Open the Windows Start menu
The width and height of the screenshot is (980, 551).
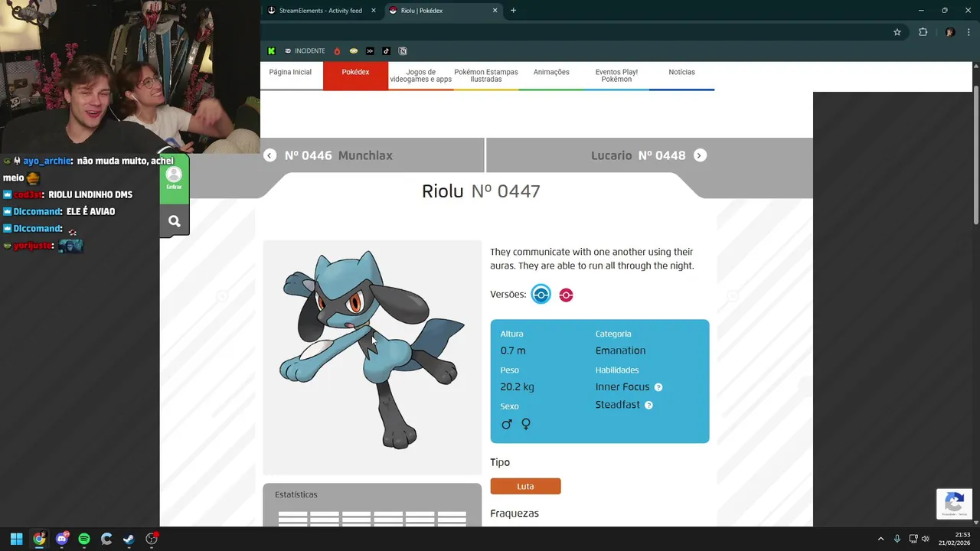(16, 539)
